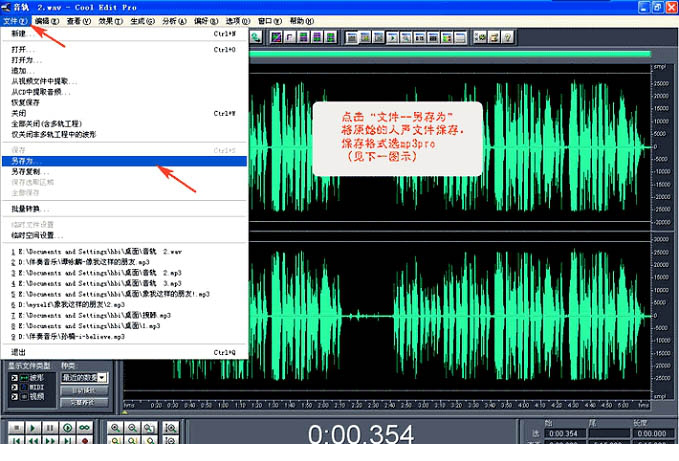Open the 查看 (View) menu
Image resolution: width=679 pixels, height=461 pixels.
coord(79,21)
